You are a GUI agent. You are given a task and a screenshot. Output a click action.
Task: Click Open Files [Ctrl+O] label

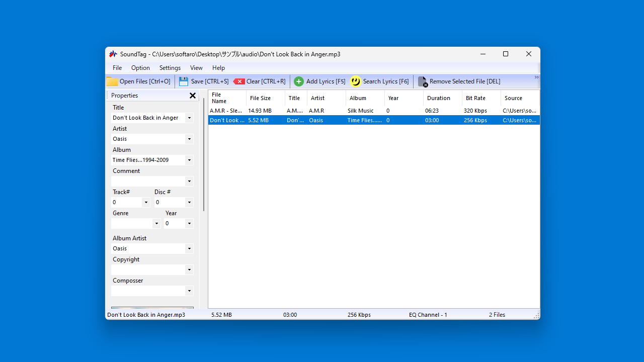tap(145, 81)
